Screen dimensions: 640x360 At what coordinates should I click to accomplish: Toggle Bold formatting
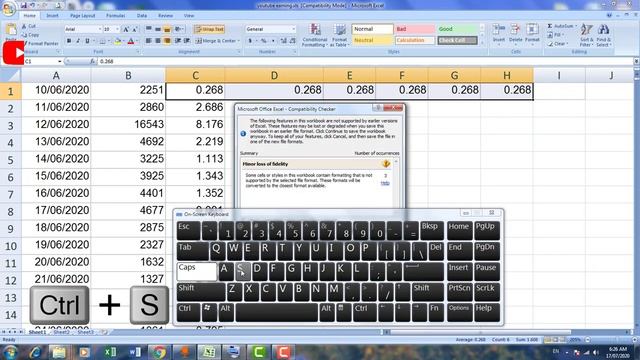[x=69, y=41]
